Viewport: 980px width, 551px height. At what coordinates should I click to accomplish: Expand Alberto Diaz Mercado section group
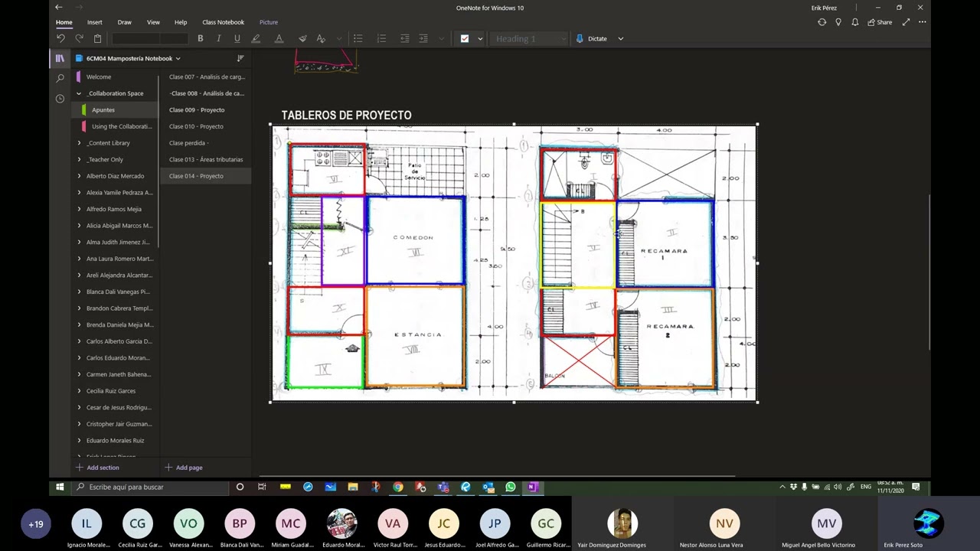point(79,176)
